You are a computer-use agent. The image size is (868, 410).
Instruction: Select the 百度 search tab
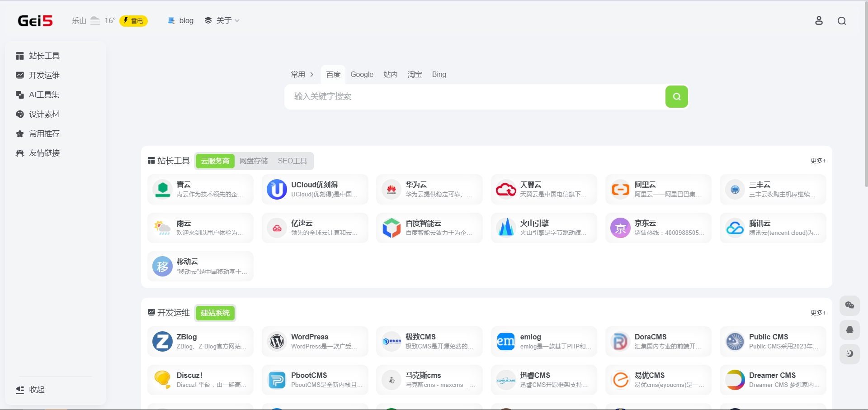333,74
